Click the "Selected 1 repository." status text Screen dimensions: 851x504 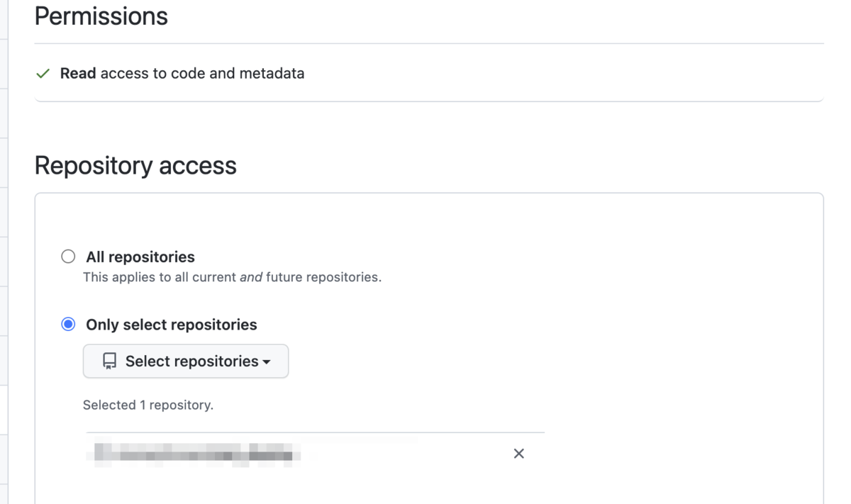pyautogui.click(x=148, y=405)
